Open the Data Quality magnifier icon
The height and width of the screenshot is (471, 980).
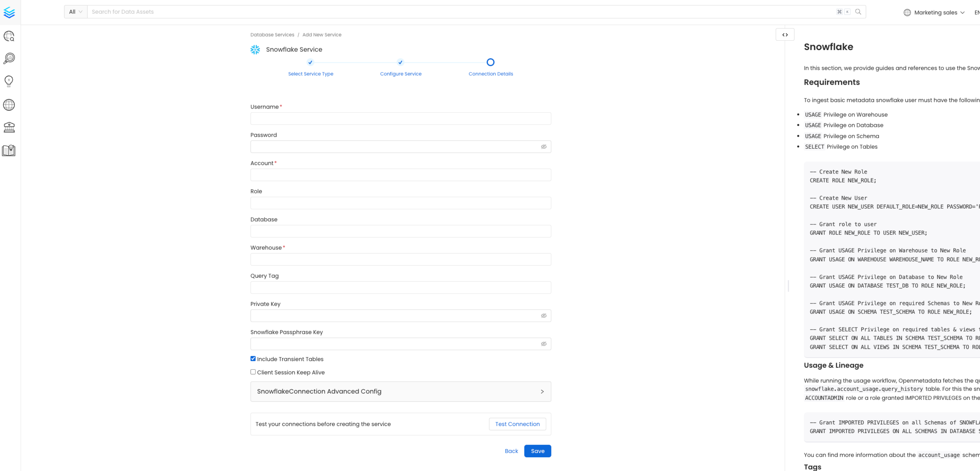pos(9,58)
